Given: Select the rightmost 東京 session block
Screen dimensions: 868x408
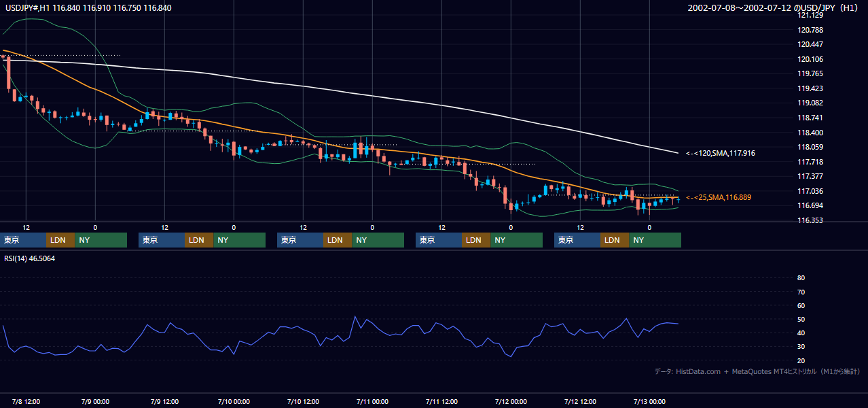Looking at the screenshot, I should pyautogui.click(x=576, y=240).
